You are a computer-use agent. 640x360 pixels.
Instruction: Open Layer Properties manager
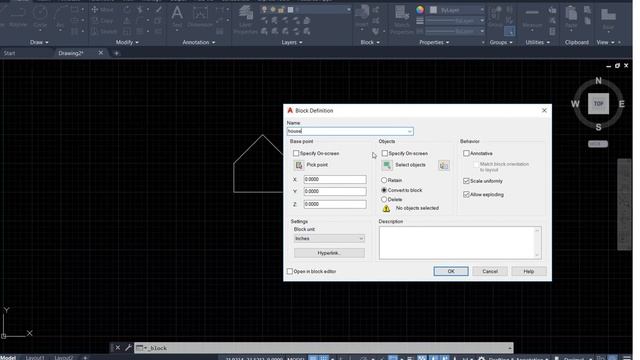(246, 20)
